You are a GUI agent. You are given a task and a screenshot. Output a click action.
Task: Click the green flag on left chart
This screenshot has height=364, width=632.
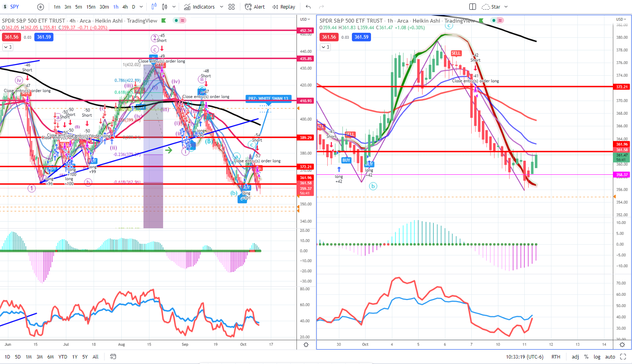click(x=164, y=21)
